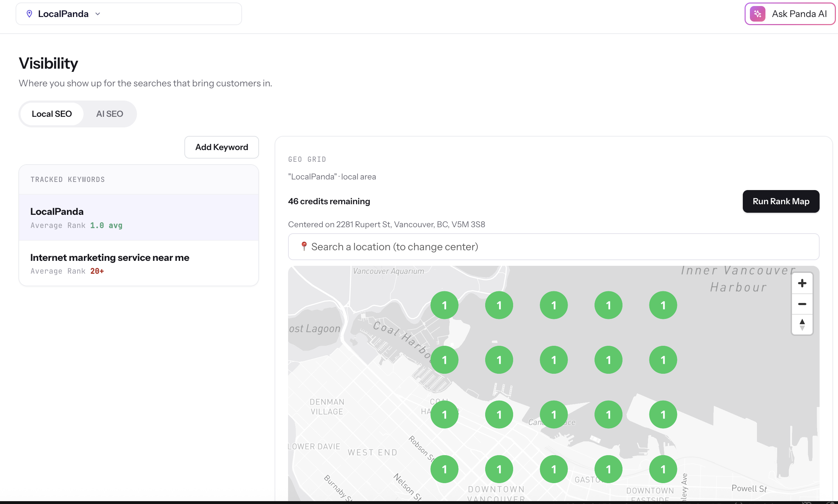
Task: Click the DENMAN VILLAGE map label
Action: click(x=327, y=407)
